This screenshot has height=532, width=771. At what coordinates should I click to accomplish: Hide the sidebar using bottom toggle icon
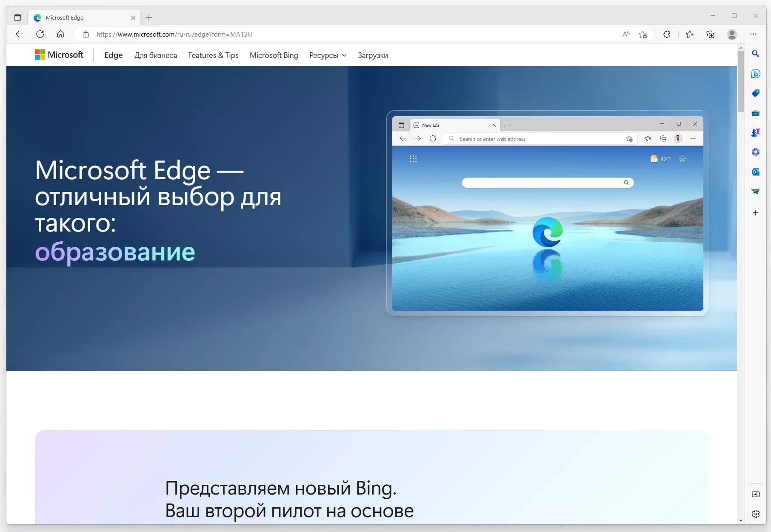pyautogui.click(x=755, y=494)
